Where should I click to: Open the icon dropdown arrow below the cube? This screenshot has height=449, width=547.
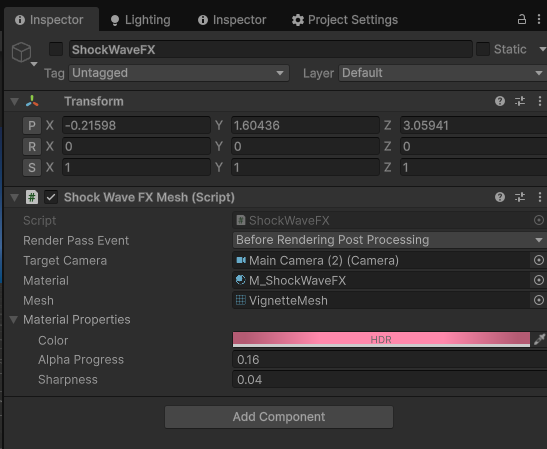[34, 64]
